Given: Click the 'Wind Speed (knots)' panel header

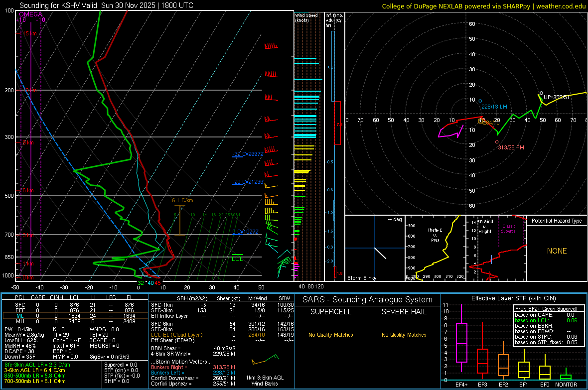Looking at the screenshot, I should [306, 17].
